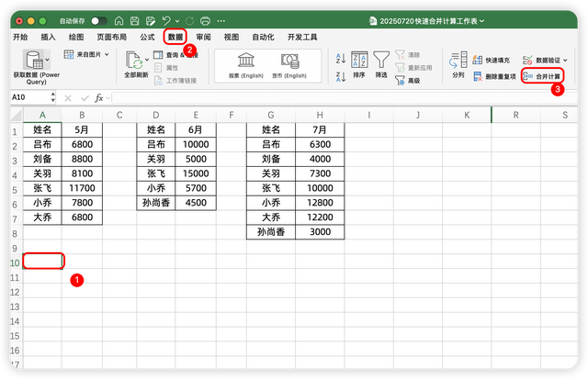Screen dimensions: 588x379
Task: Click the 筛选 filter funnel icon
Action: 380,61
